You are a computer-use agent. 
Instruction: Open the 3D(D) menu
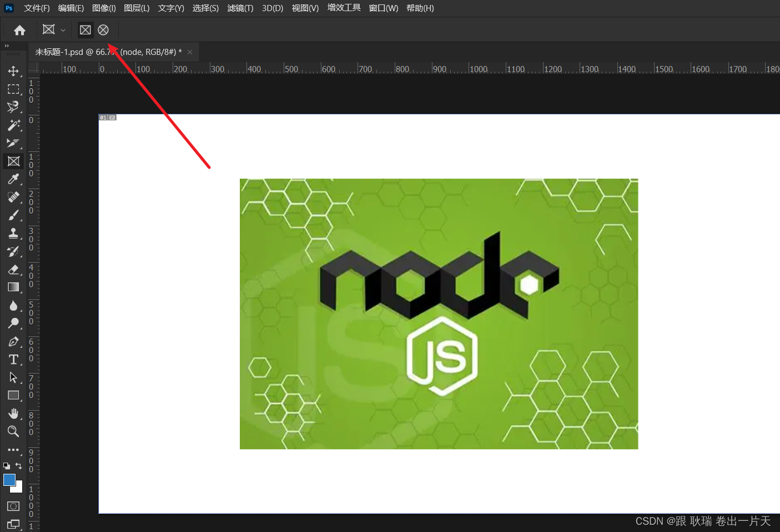pos(273,8)
